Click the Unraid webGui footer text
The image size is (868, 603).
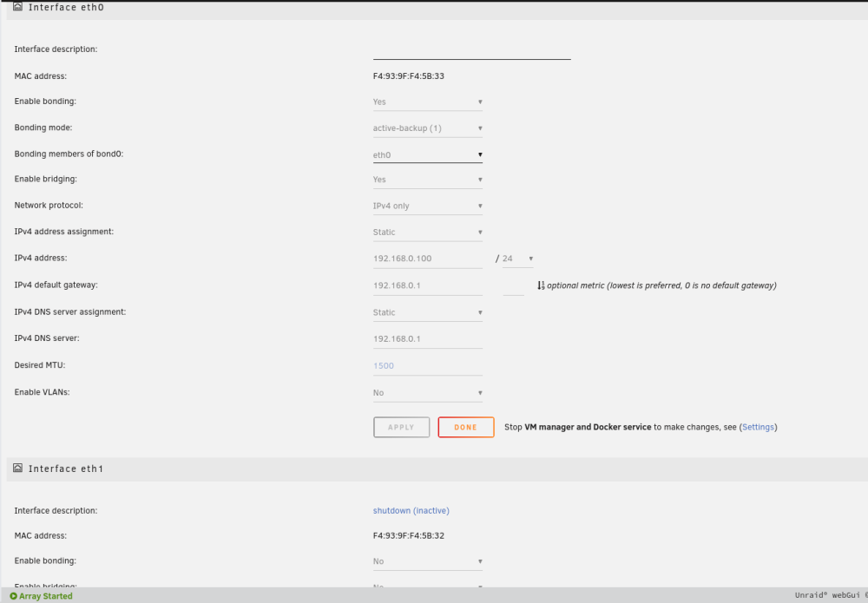click(831, 595)
